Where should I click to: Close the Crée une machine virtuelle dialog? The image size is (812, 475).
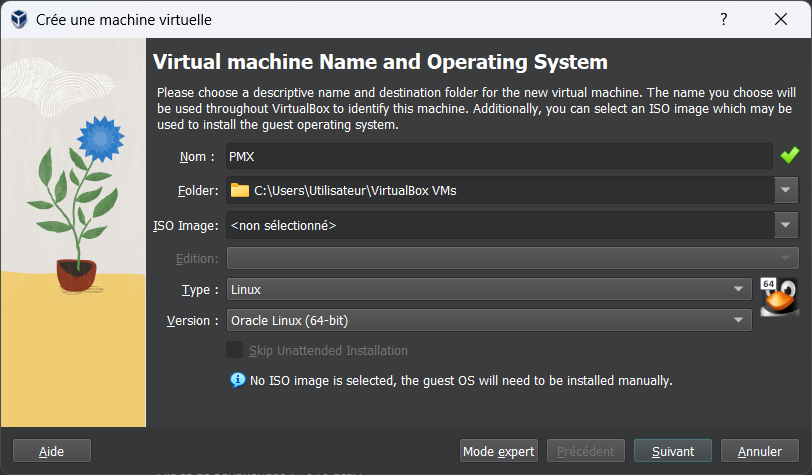pyautogui.click(x=781, y=19)
